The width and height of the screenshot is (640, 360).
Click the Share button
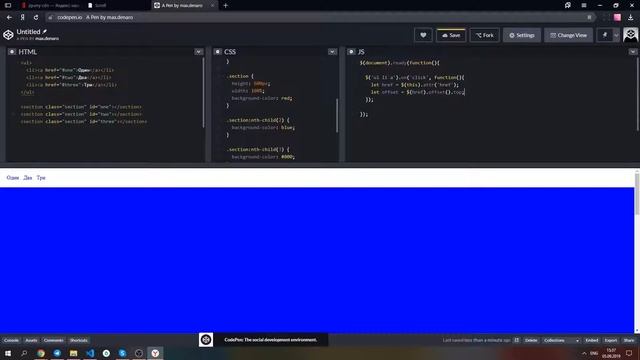pyautogui.click(x=629, y=340)
